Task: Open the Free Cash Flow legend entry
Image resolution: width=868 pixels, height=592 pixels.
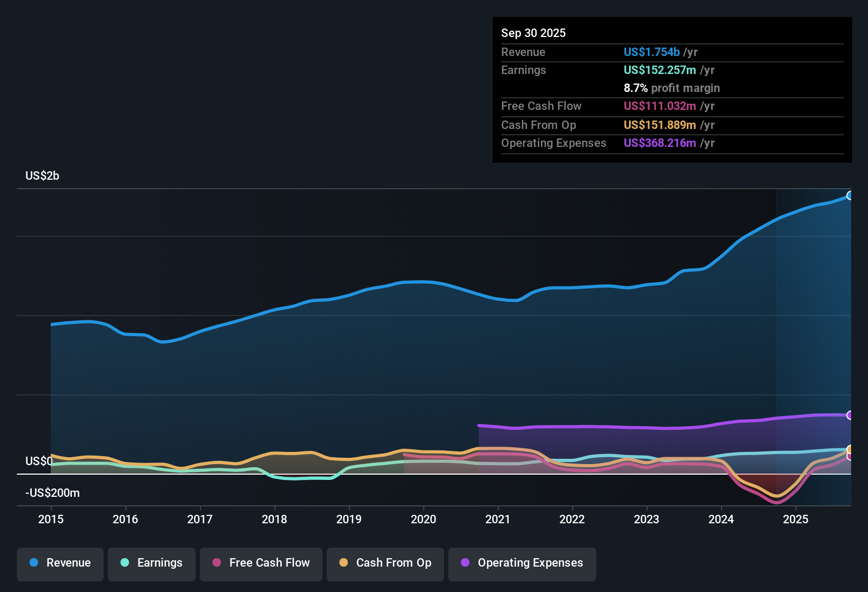Action: click(x=261, y=563)
